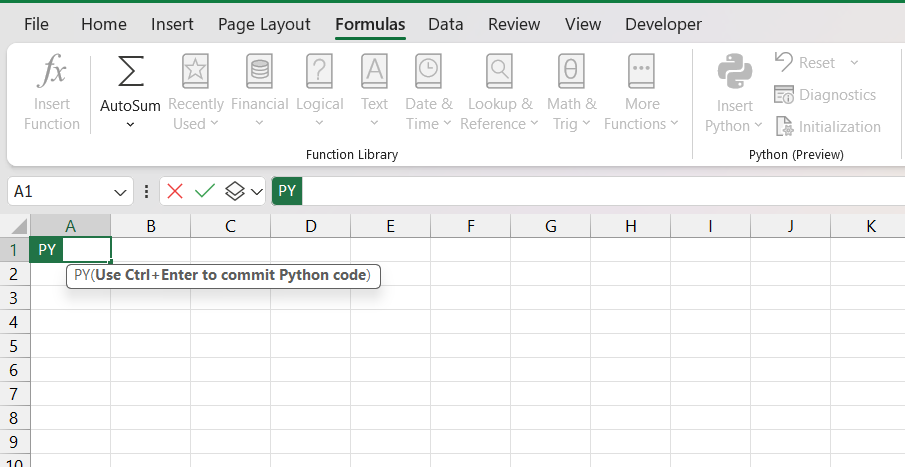Click the green PY badge in formula bar
905x467 pixels.
click(x=287, y=191)
